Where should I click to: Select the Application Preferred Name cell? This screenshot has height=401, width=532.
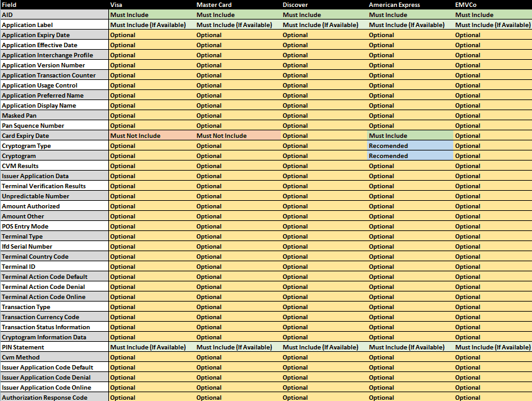coord(54,95)
